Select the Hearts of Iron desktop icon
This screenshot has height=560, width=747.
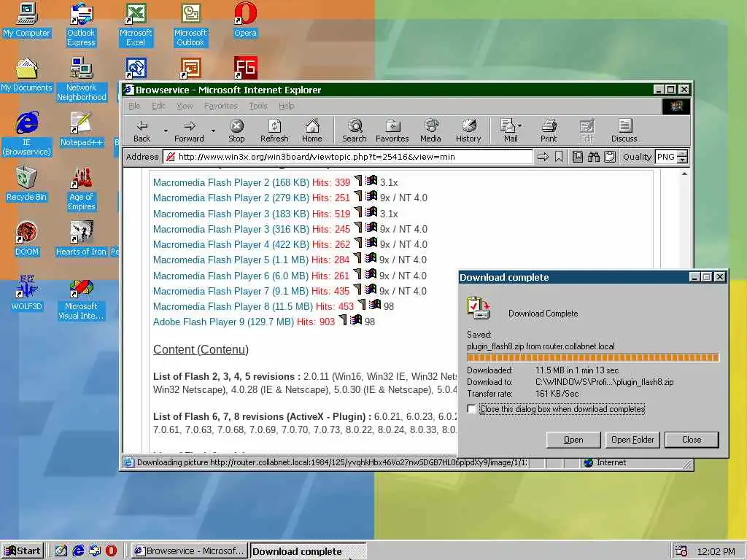click(x=81, y=238)
